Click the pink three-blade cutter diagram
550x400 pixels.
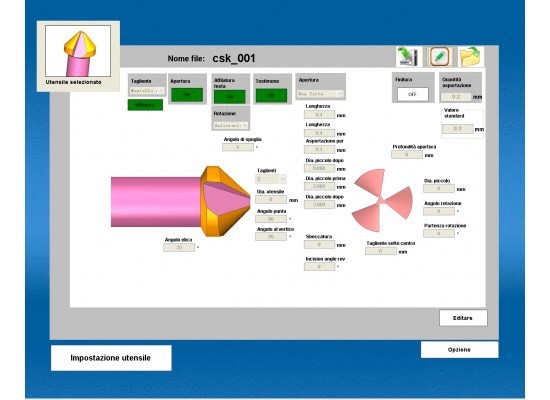[382, 200]
